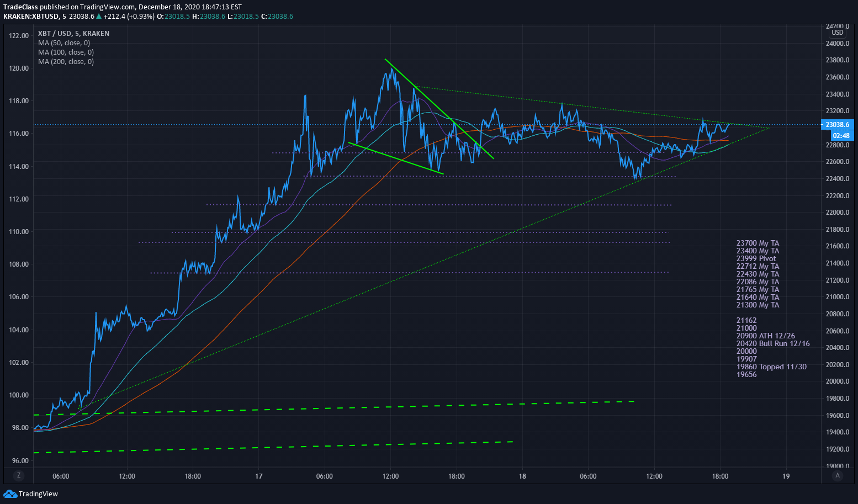Select the MA (50, close, 0) indicator legend
This screenshot has width=858, height=504.
(64, 43)
